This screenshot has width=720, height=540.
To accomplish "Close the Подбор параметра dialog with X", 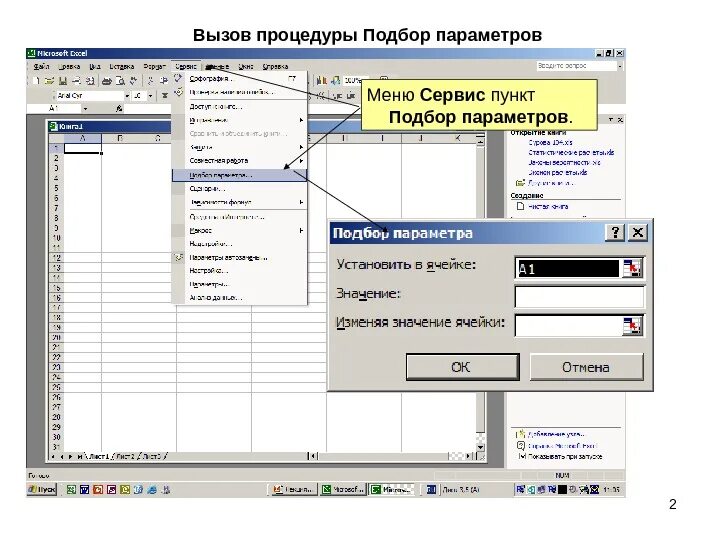I will pyautogui.click(x=637, y=232).
